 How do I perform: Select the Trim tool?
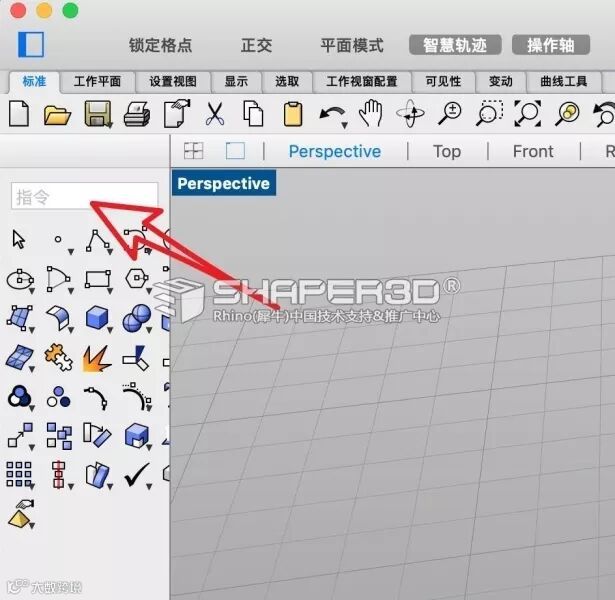tap(136, 358)
